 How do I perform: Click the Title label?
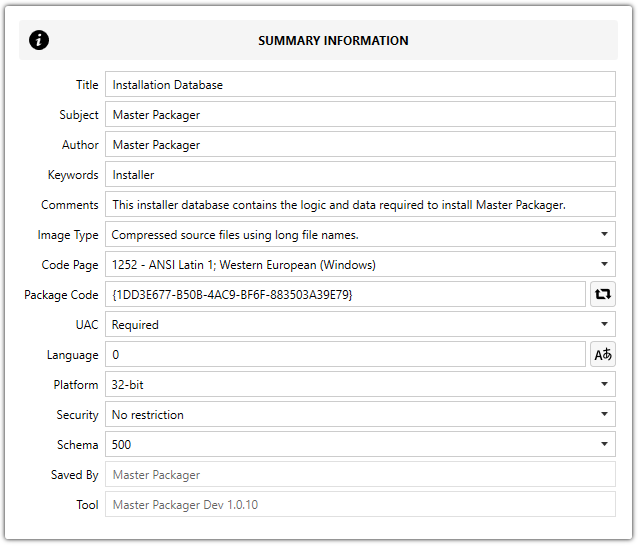87,85
